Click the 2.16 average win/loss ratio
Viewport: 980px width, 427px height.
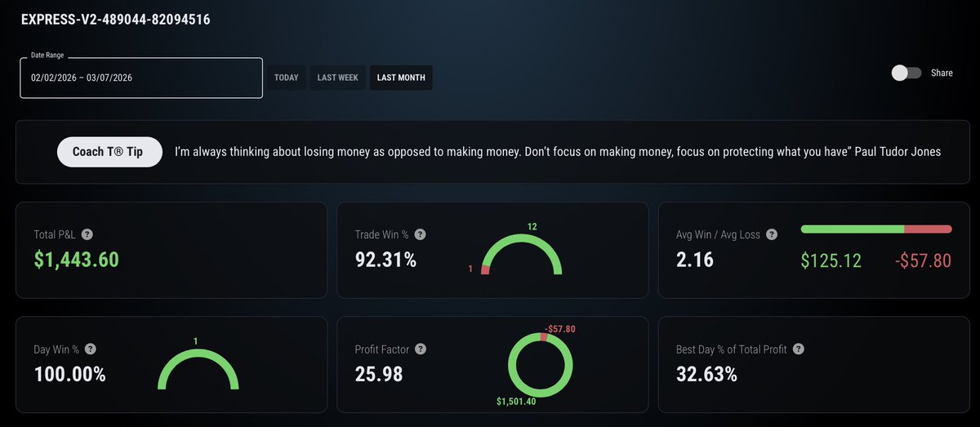(695, 260)
